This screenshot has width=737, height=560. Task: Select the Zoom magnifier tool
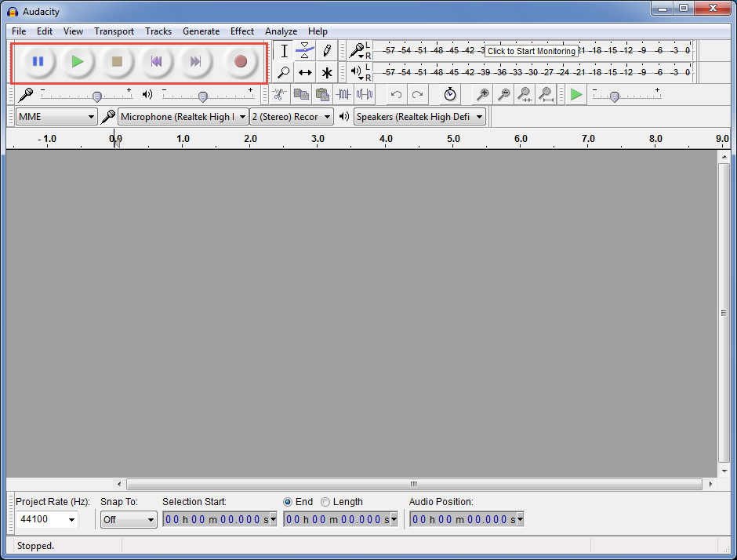pyautogui.click(x=284, y=72)
